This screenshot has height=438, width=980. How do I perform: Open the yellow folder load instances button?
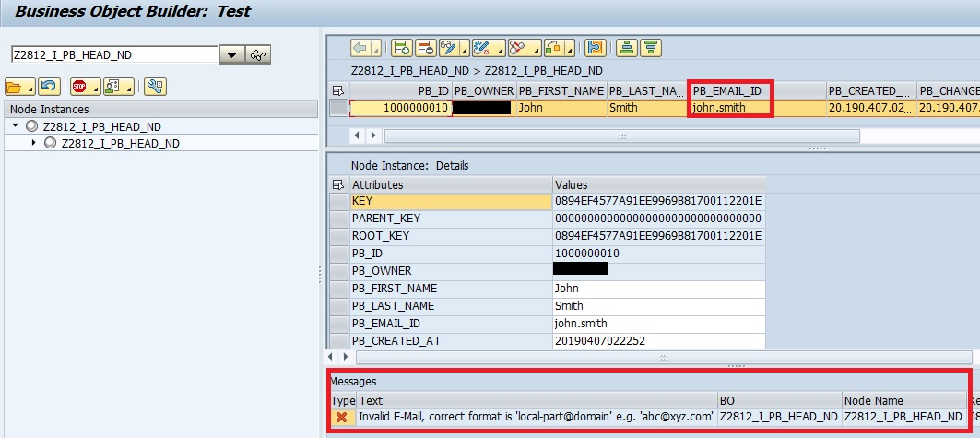click(19, 87)
